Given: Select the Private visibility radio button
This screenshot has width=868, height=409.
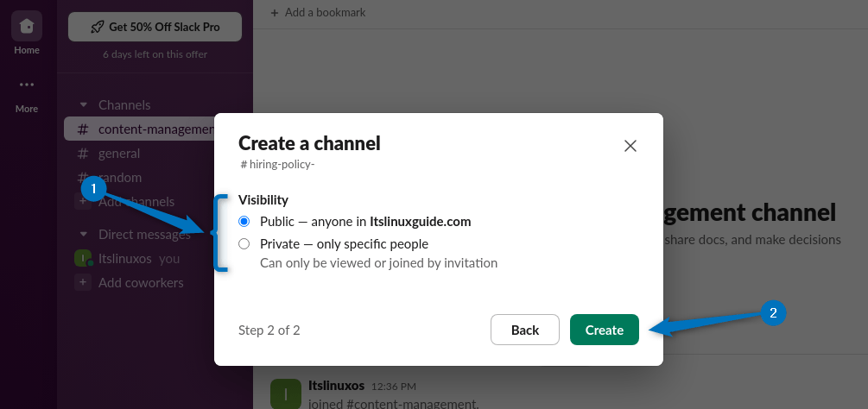Looking at the screenshot, I should 244,244.
